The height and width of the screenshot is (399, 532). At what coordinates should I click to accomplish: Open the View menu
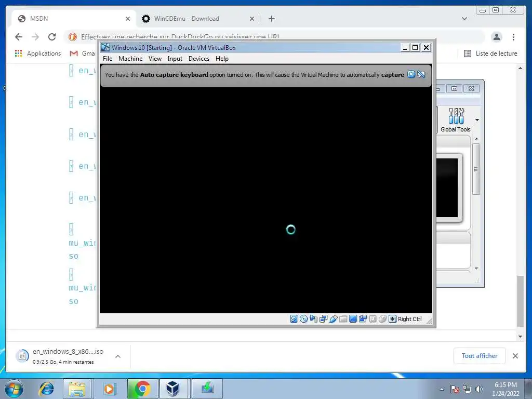(155, 59)
